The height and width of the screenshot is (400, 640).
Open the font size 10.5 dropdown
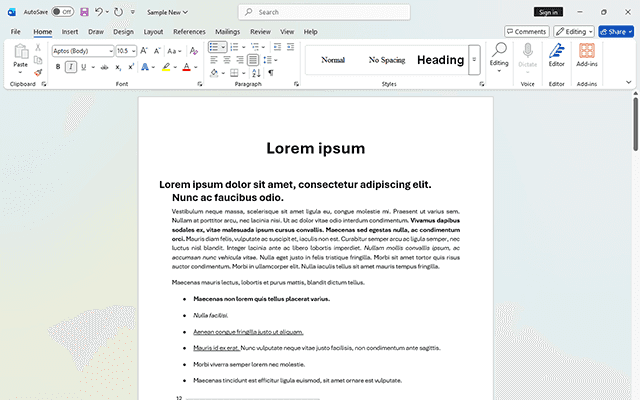(x=133, y=51)
